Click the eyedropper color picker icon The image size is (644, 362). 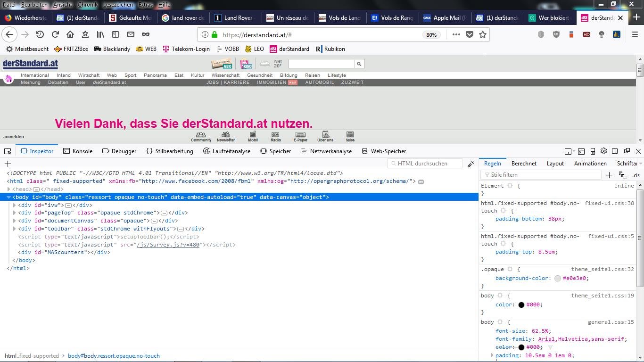(471, 164)
